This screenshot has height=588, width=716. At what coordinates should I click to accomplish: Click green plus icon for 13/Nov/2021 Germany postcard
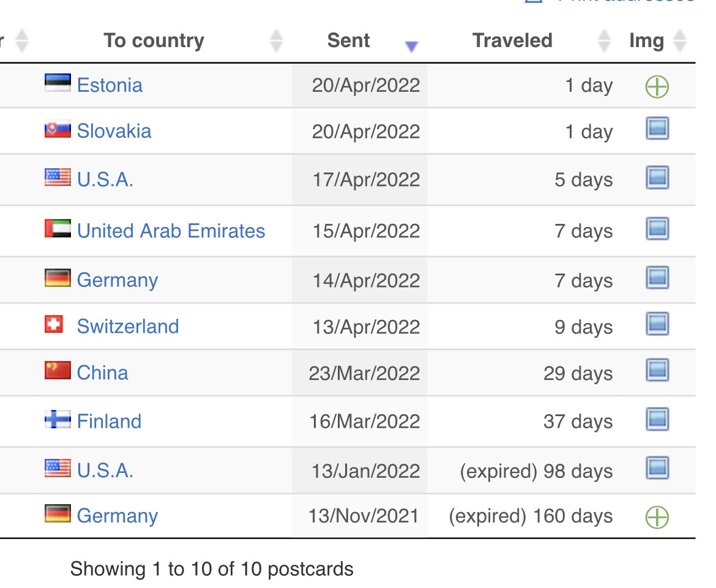click(657, 517)
